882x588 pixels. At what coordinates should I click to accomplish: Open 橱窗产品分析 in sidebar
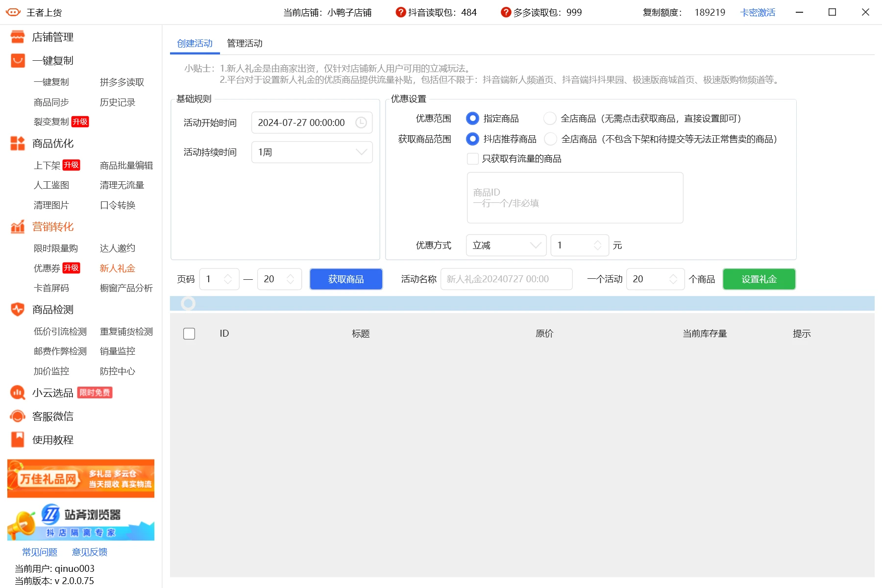(126, 288)
